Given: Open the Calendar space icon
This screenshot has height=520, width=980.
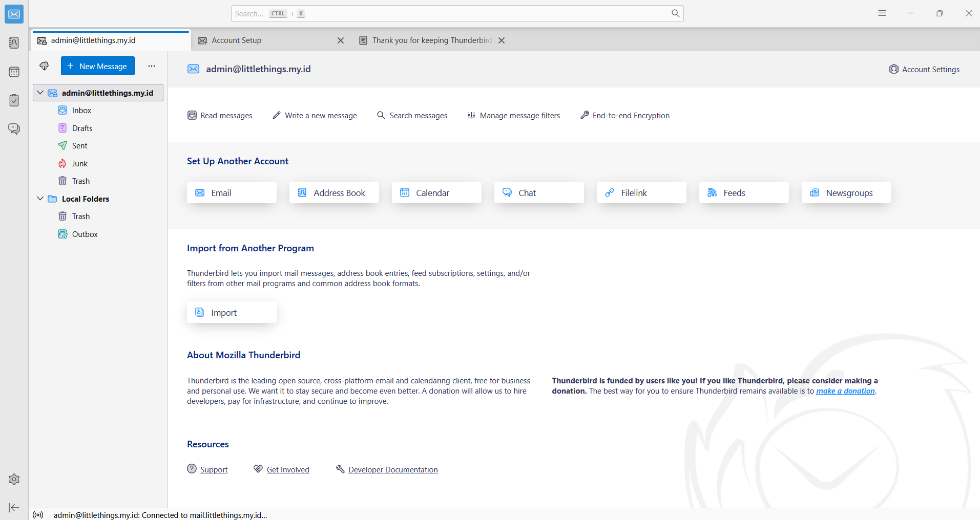Looking at the screenshot, I should coord(14,72).
